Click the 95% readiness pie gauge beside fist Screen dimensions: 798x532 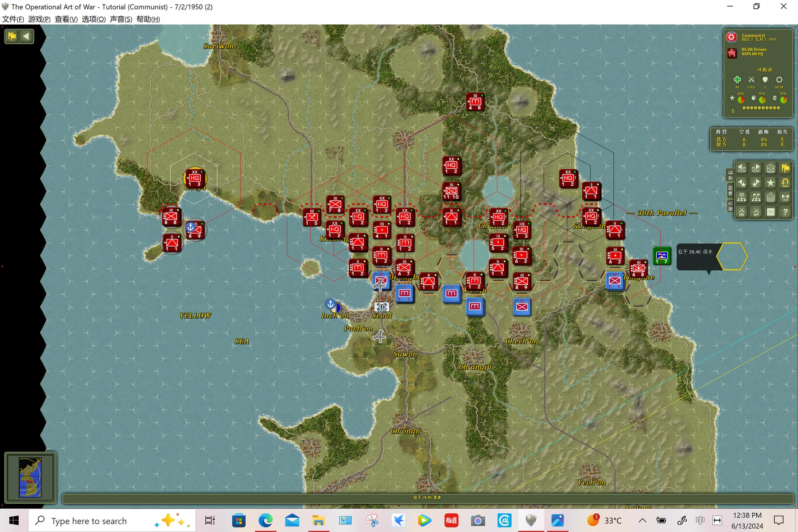point(762,100)
